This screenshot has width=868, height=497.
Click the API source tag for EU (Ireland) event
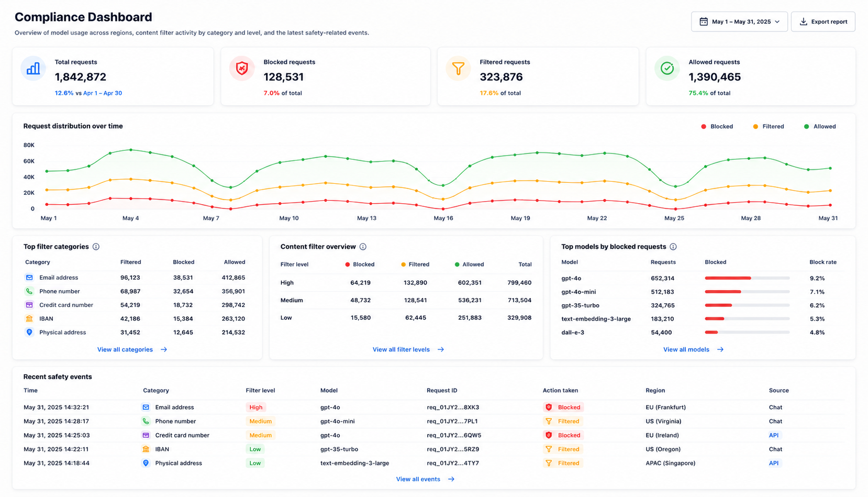tap(774, 435)
